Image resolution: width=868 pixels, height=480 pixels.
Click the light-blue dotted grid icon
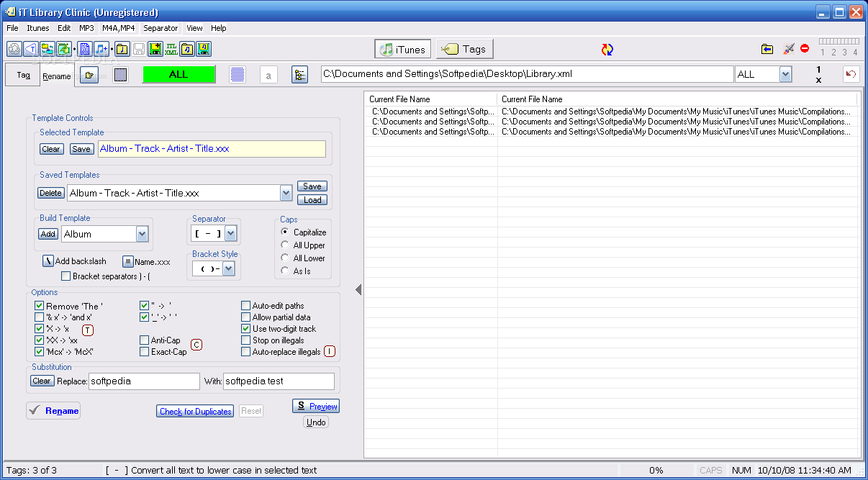[238, 74]
